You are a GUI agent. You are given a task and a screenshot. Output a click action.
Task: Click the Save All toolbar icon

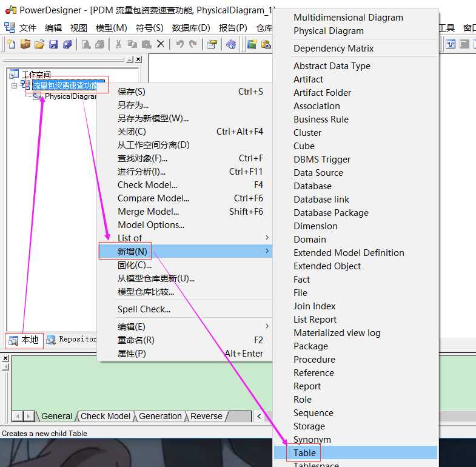point(67,44)
